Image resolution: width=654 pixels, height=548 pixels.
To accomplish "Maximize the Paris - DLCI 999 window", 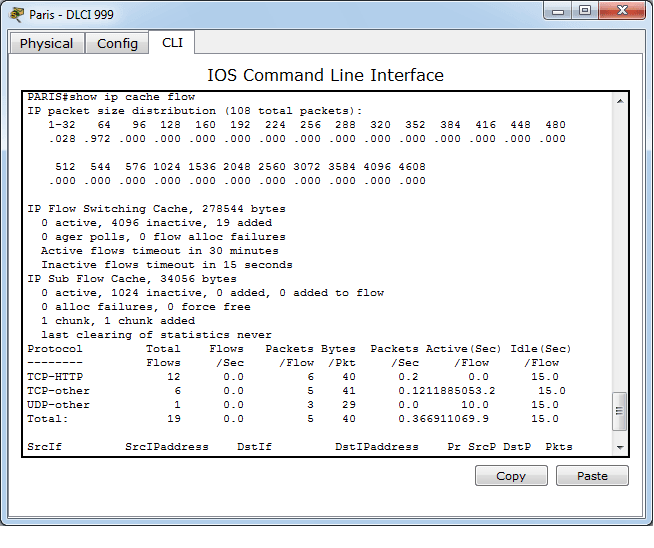I will (585, 10).
